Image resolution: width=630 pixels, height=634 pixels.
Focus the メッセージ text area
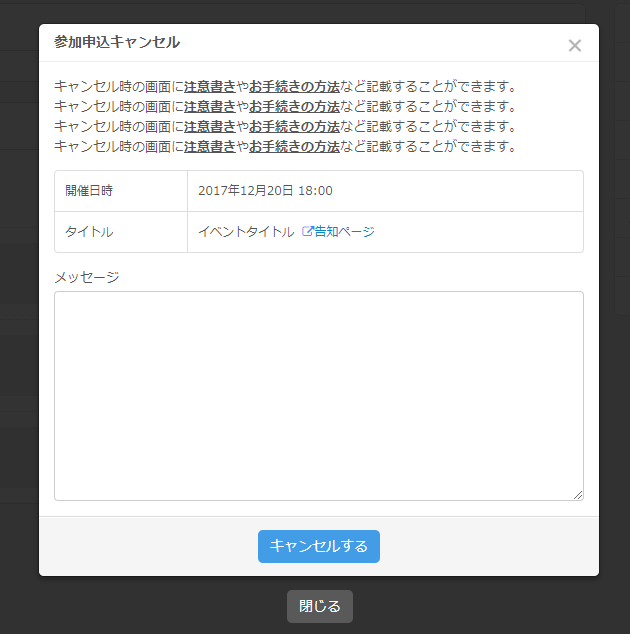tap(318, 395)
